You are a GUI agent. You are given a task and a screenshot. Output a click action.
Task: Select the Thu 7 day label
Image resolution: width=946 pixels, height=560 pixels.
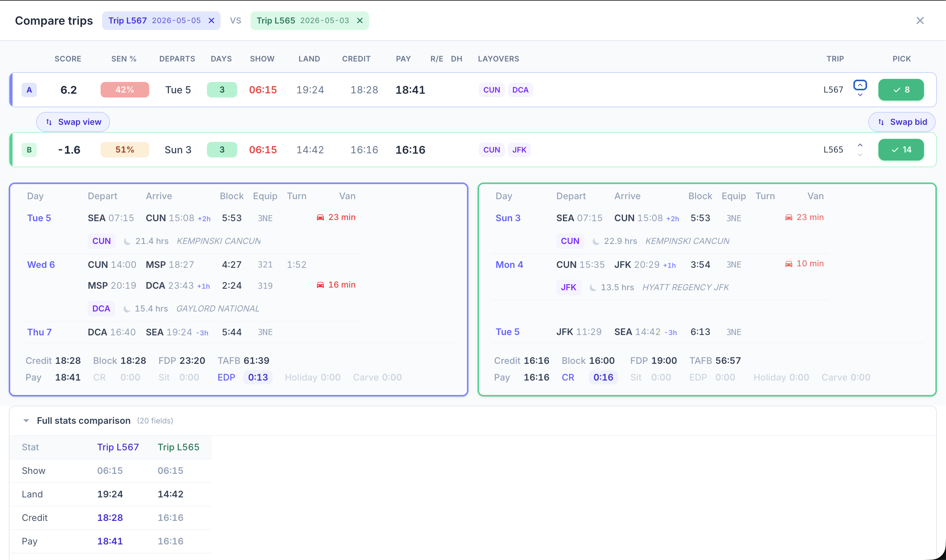pos(39,332)
